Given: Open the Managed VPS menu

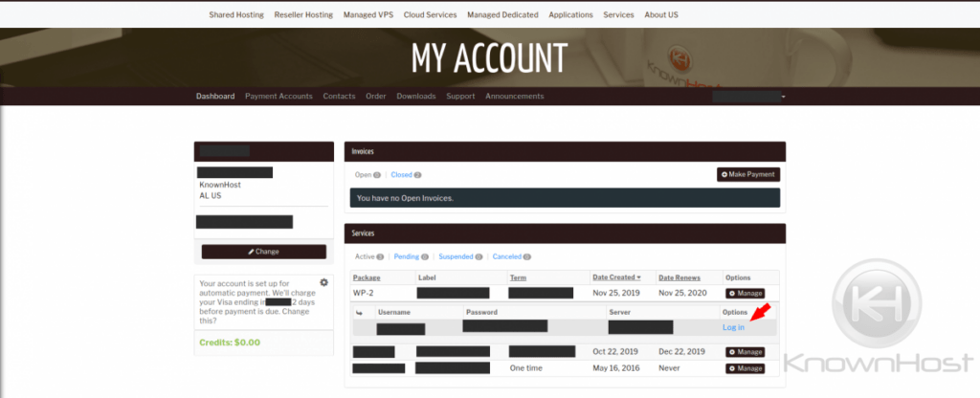Looking at the screenshot, I should 368,14.
